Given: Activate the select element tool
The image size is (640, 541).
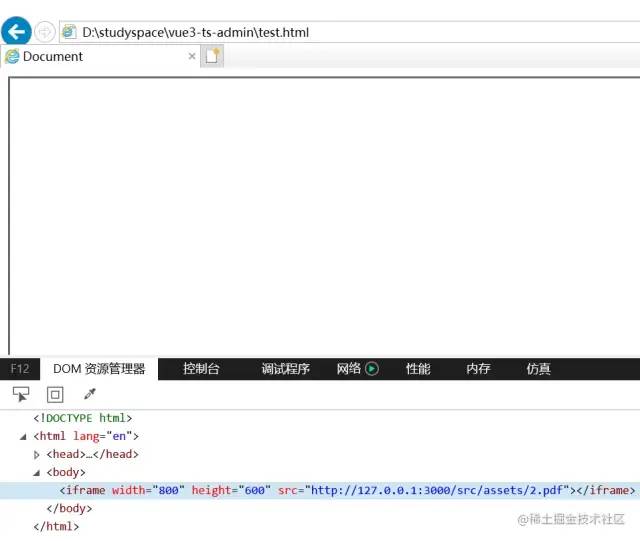Looking at the screenshot, I should click(21, 394).
